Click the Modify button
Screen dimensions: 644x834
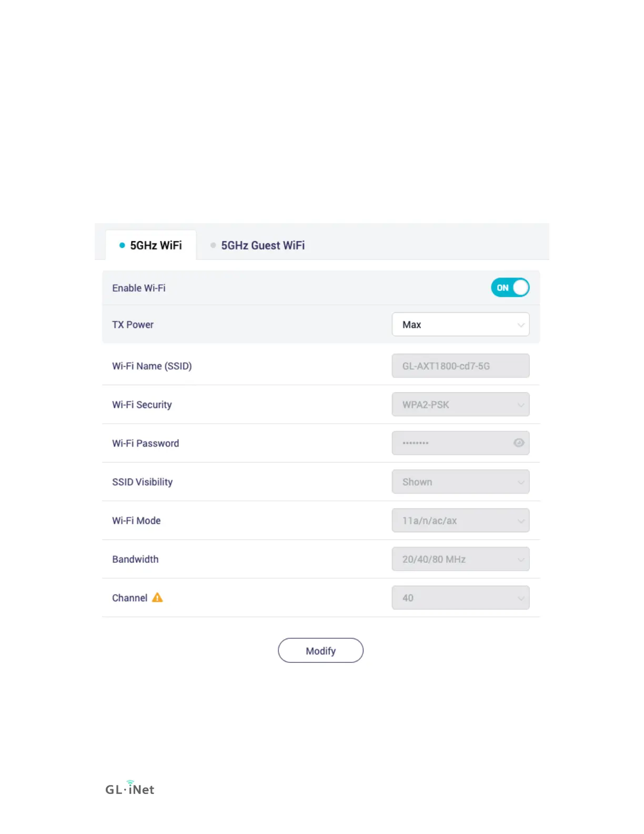(x=320, y=651)
